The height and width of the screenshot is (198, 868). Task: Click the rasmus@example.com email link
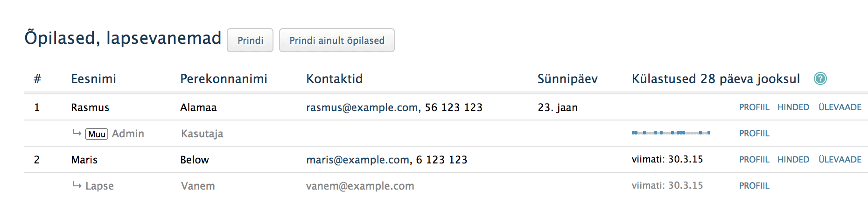point(362,107)
